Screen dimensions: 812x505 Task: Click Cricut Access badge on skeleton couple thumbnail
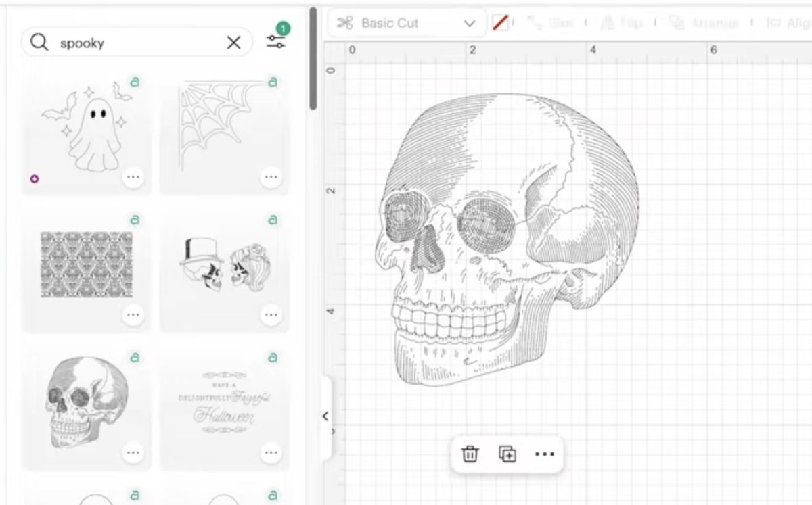point(273,220)
